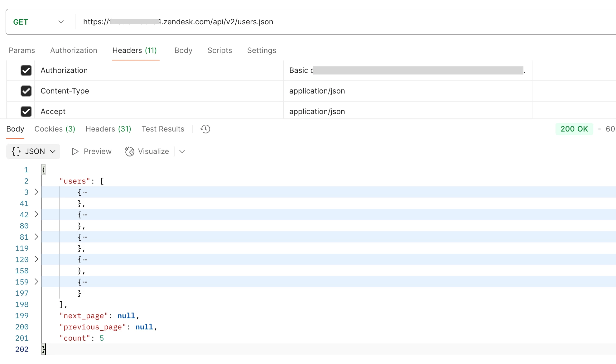
Task: Open the JSON format dropdown
Action: click(53, 151)
